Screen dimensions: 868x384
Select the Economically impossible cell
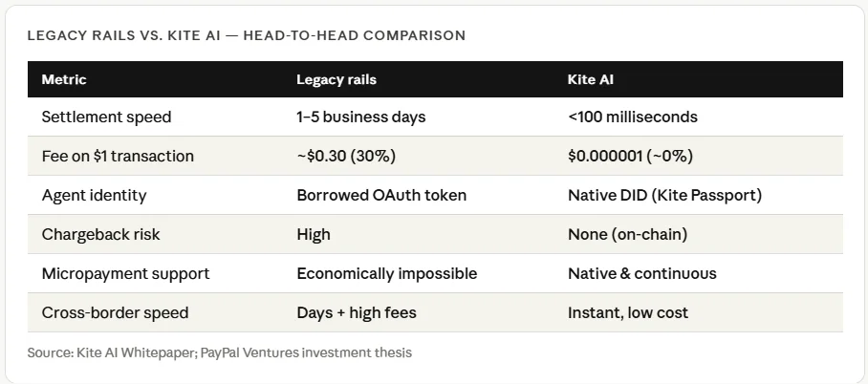(386, 273)
